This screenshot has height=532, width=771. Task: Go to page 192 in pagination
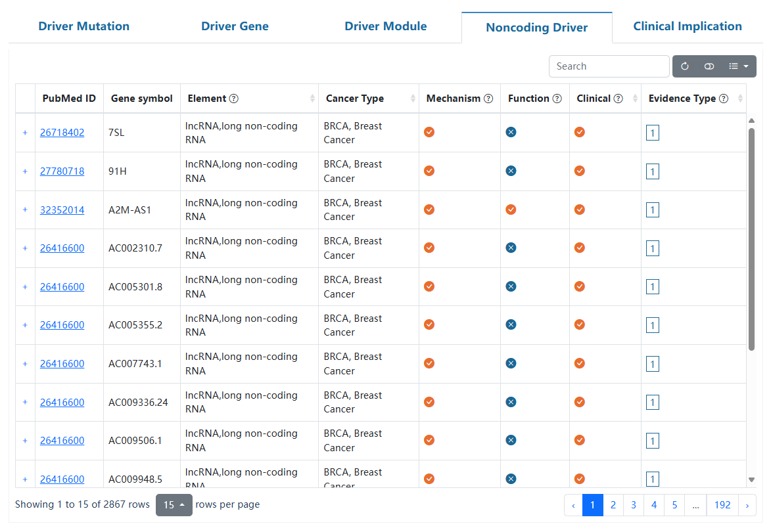722,505
